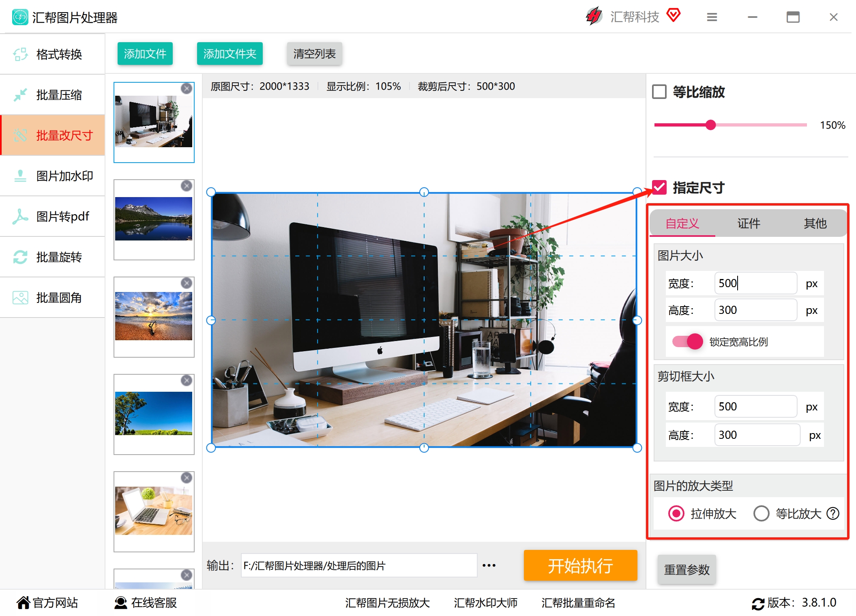Image resolution: width=856 pixels, height=616 pixels.
Task: Remove the tree and blue sky thumbnail
Action: click(x=187, y=380)
